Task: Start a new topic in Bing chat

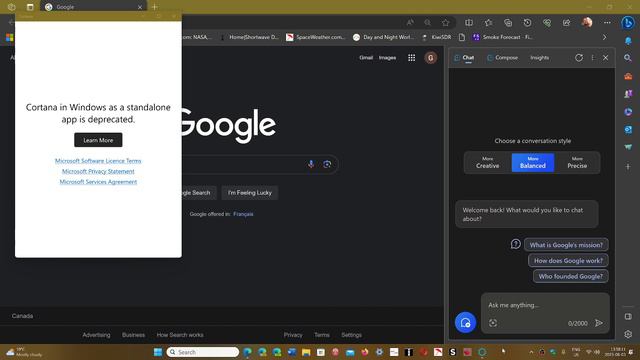Action: [465, 322]
